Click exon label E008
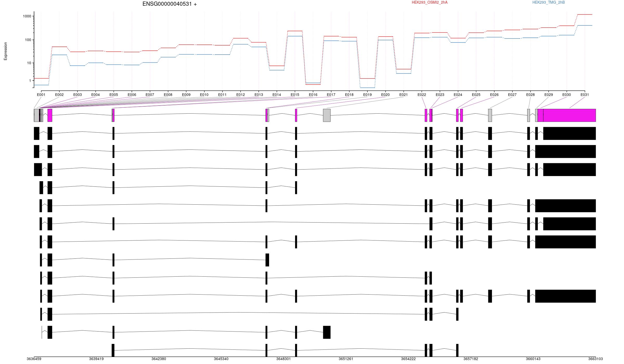624x364 pixels. (x=168, y=95)
